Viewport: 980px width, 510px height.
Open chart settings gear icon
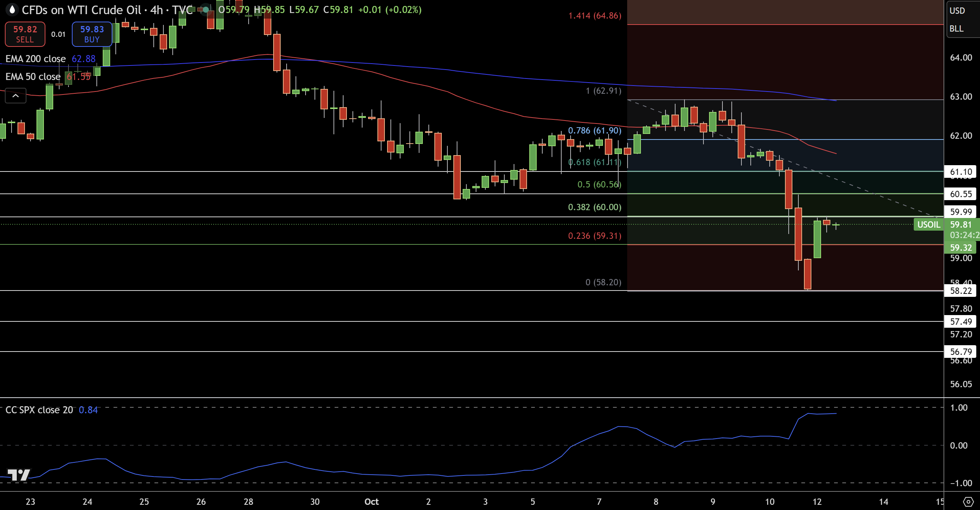point(968,502)
